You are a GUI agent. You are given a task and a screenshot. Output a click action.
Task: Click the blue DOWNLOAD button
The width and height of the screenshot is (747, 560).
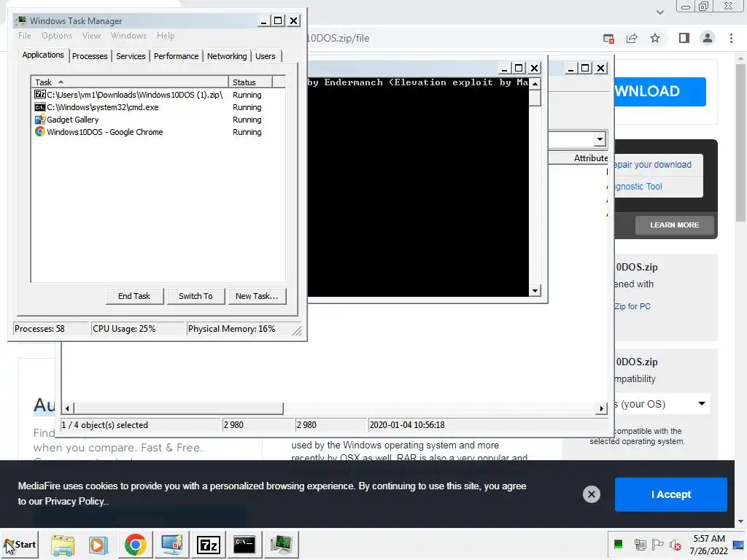(x=659, y=91)
